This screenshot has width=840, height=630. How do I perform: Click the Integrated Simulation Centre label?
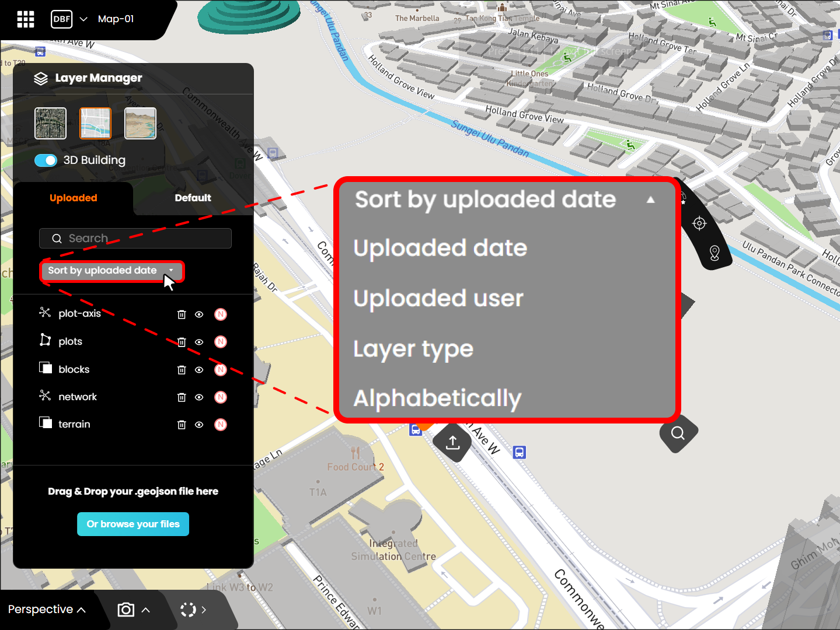[x=393, y=549]
